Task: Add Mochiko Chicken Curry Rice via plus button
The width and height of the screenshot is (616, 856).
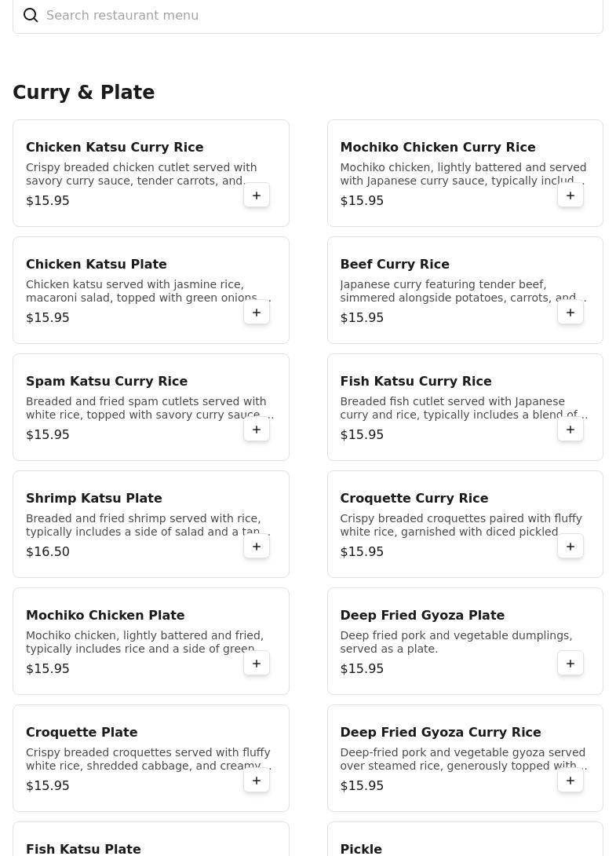Action: click(x=570, y=196)
